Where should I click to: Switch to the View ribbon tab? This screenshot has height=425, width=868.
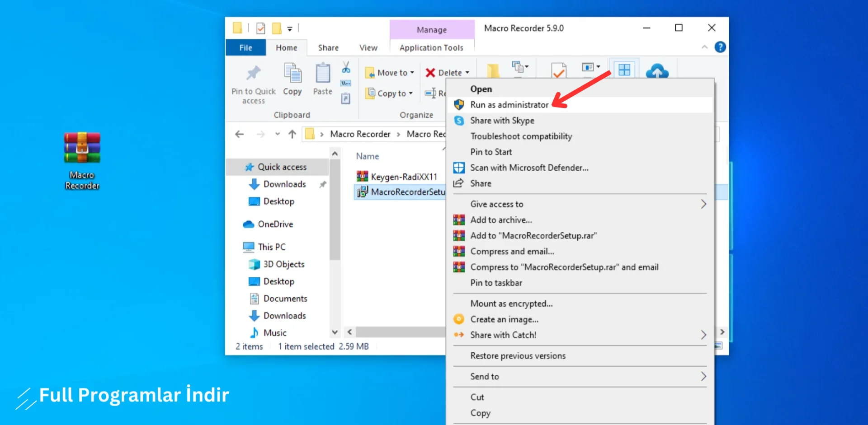(x=368, y=47)
